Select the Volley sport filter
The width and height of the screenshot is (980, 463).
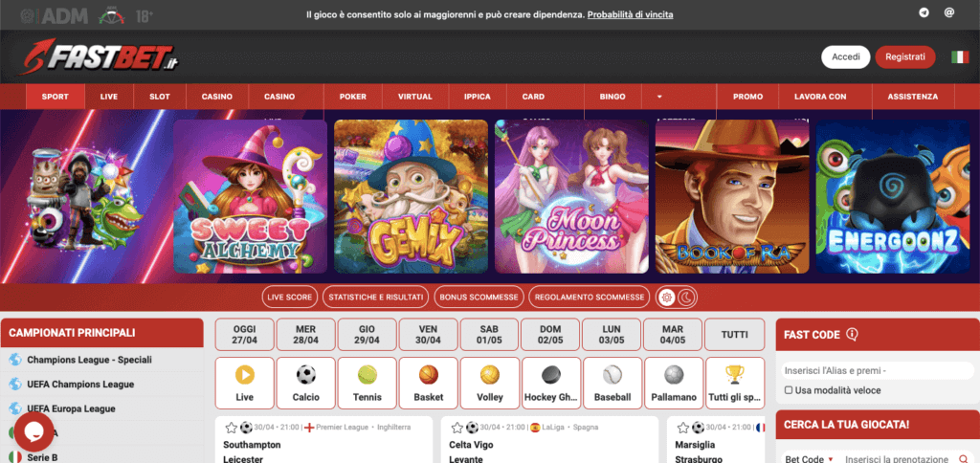[x=489, y=383]
